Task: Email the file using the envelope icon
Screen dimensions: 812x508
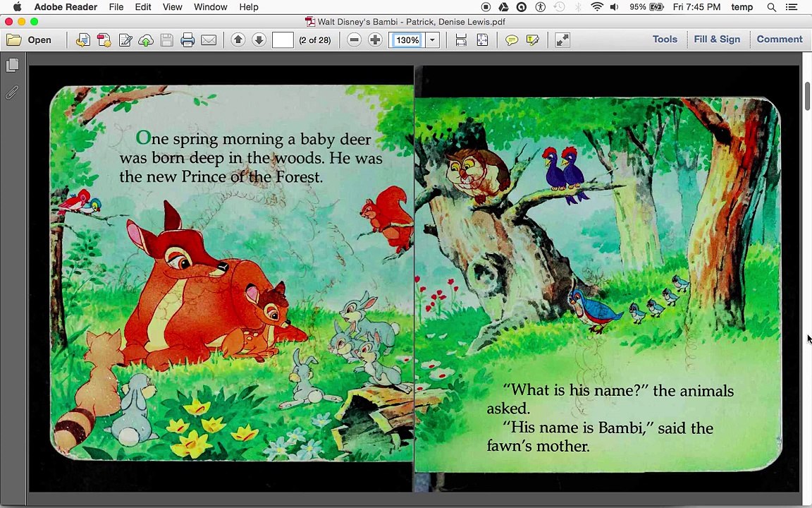Action: [209, 40]
